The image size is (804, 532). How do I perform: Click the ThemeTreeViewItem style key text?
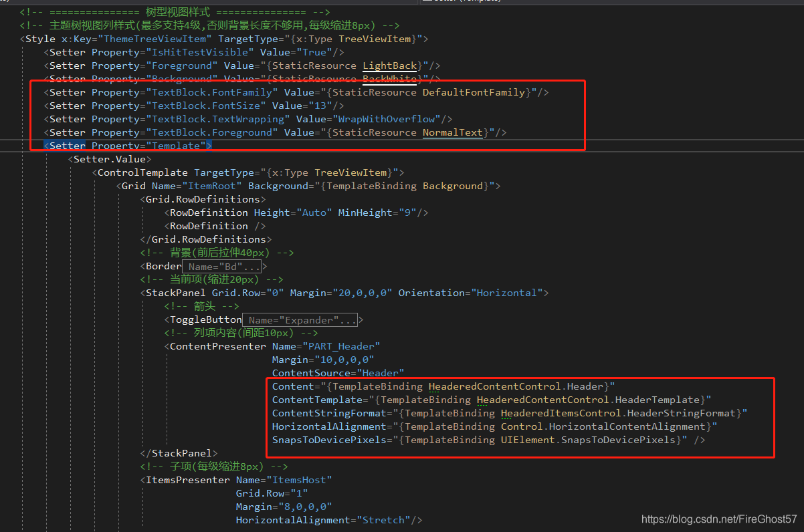click(155, 39)
